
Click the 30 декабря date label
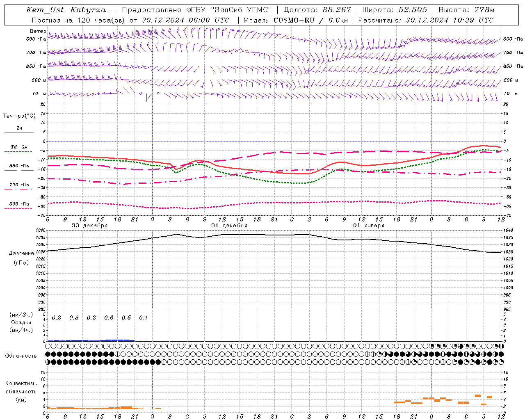pos(89,226)
